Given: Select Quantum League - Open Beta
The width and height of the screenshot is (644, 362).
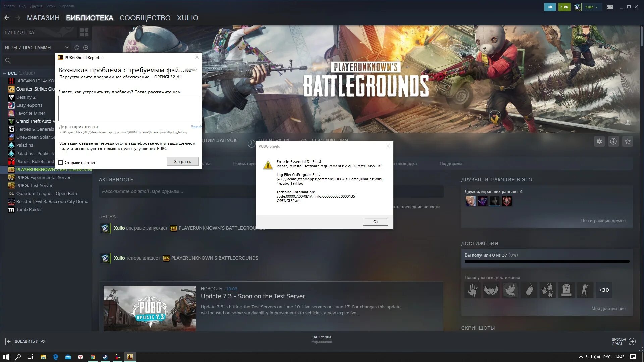Looking at the screenshot, I should [x=47, y=194].
